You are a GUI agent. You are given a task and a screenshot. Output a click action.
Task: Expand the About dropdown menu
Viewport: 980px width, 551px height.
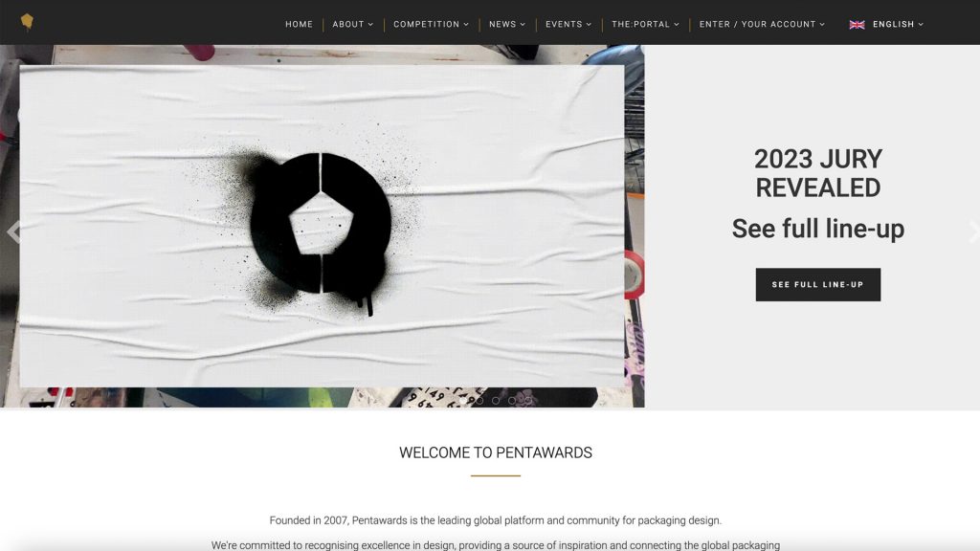352,24
